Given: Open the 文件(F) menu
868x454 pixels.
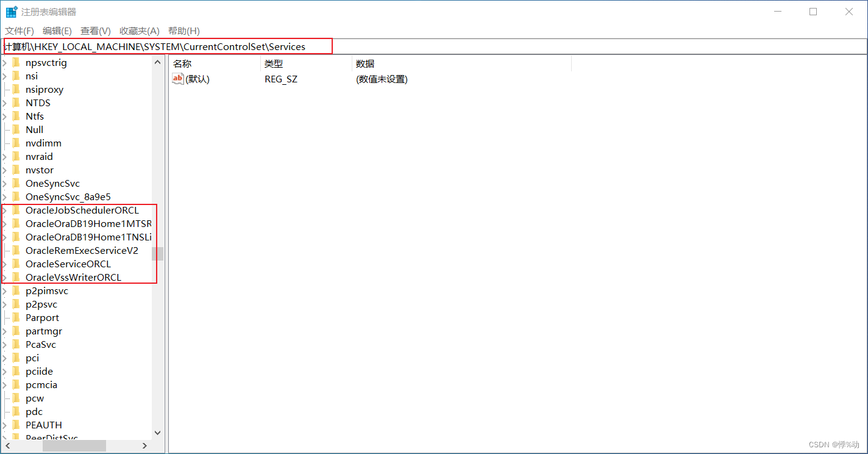Looking at the screenshot, I should 20,31.
